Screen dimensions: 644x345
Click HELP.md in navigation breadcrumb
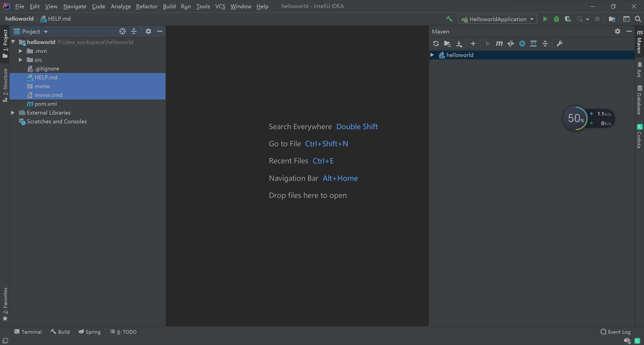[x=56, y=19]
